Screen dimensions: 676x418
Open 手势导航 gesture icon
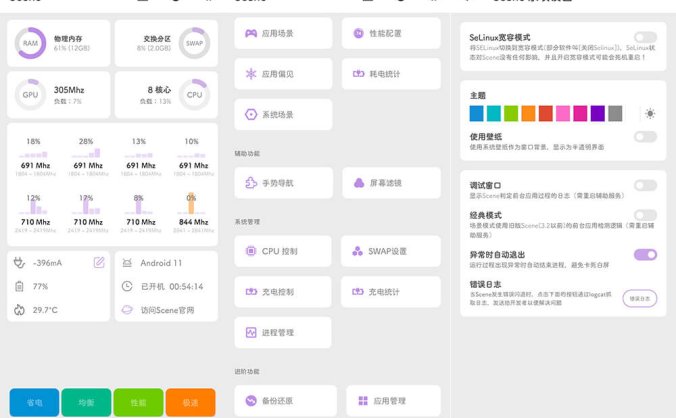coord(251,183)
